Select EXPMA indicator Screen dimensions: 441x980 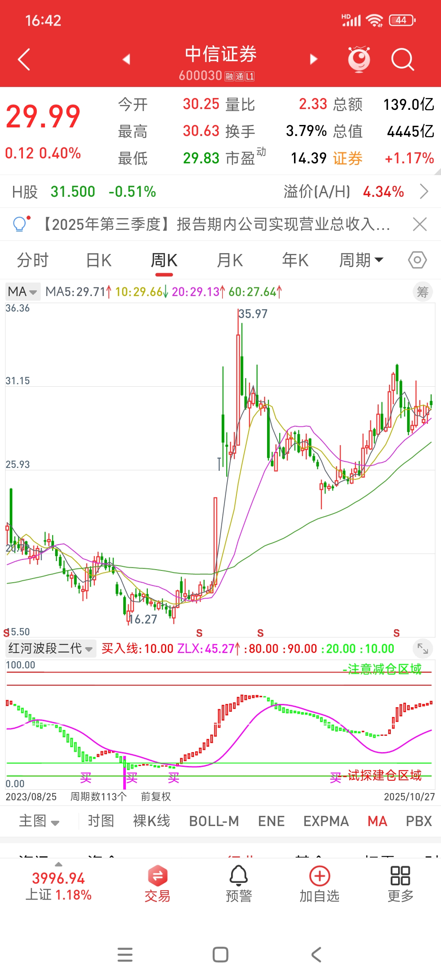tap(326, 821)
